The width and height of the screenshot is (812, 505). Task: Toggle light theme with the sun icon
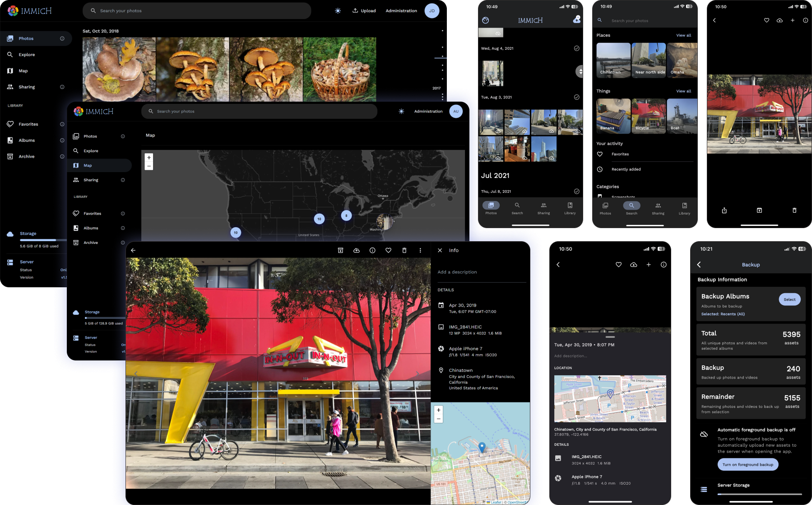pyautogui.click(x=338, y=10)
